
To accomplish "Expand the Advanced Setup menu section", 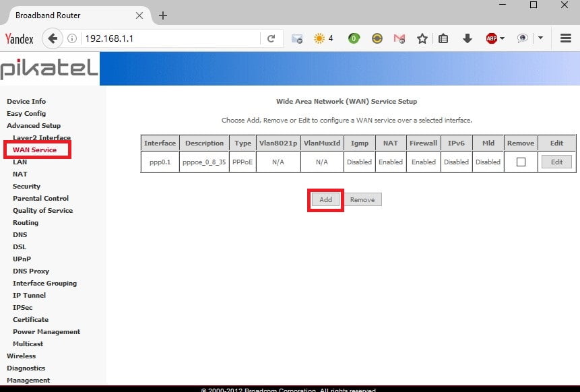I will 34,126.
